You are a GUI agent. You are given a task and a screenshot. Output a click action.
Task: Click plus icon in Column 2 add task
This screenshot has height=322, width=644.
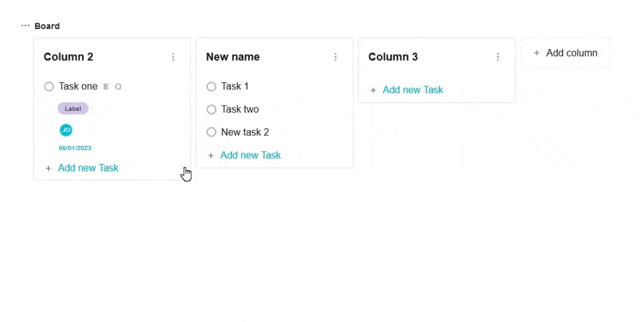point(48,168)
